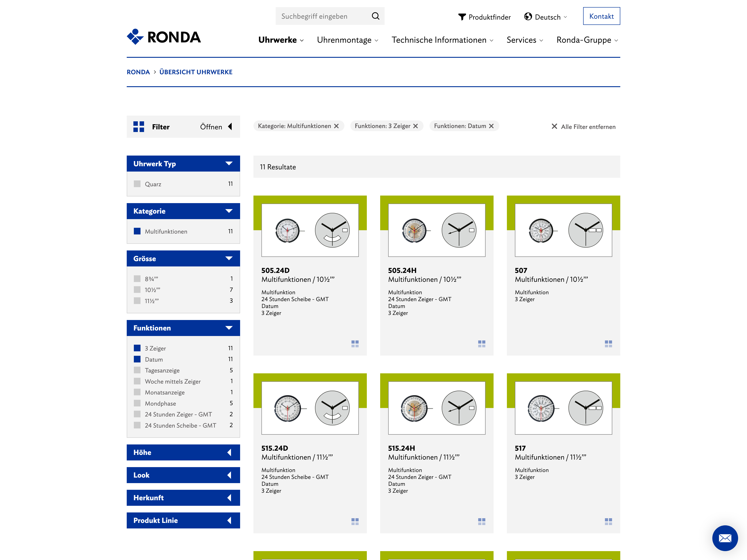Check the 24 Stunden Scheibe - GMT checkbox
This screenshot has width=747, height=560.
click(x=137, y=425)
